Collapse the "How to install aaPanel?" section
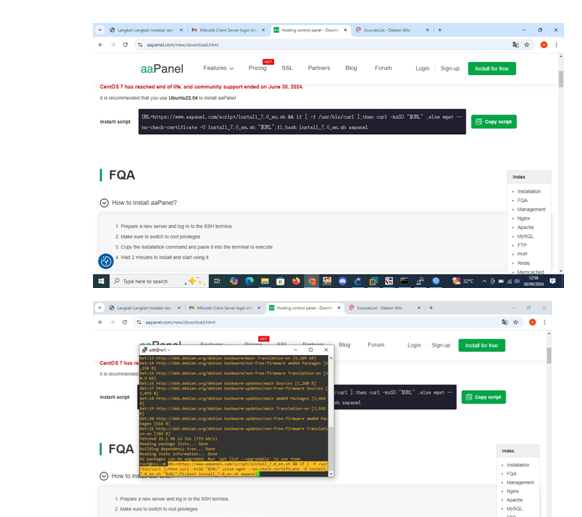The height and width of the screenshot is (517, 582). (x=104, y=203)
